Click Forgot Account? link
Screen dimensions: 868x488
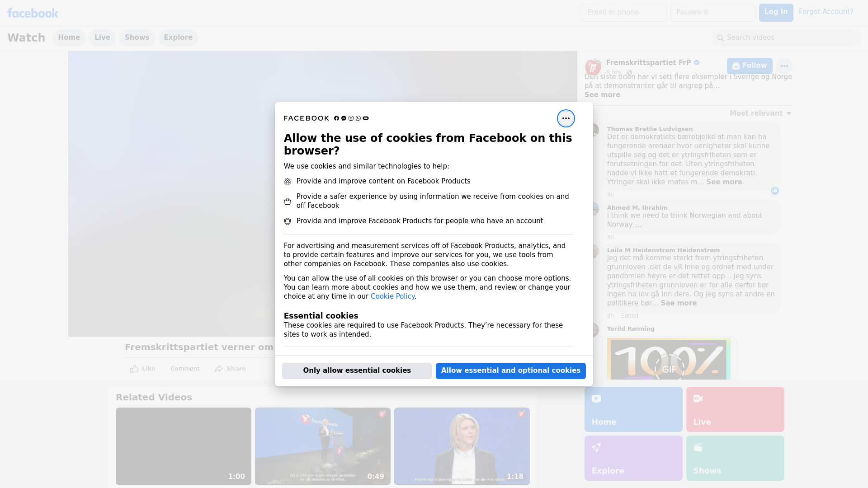click(826, 12)
